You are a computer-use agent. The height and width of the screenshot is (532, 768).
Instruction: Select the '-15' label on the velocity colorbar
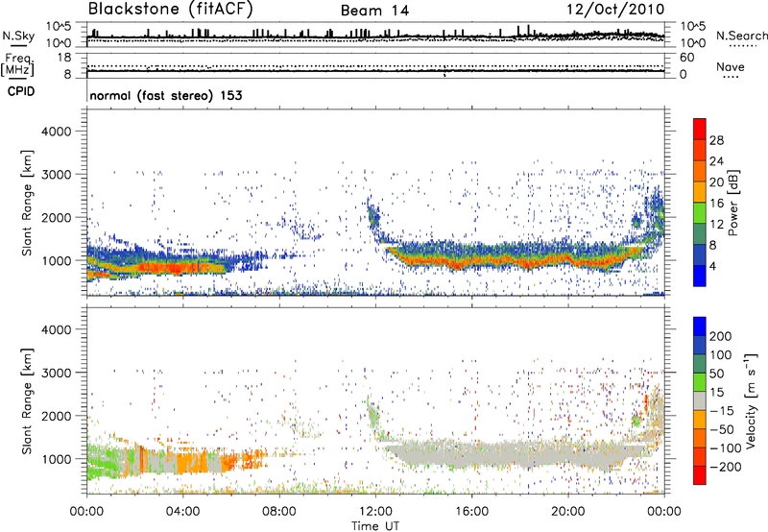(x=722, y=411)
